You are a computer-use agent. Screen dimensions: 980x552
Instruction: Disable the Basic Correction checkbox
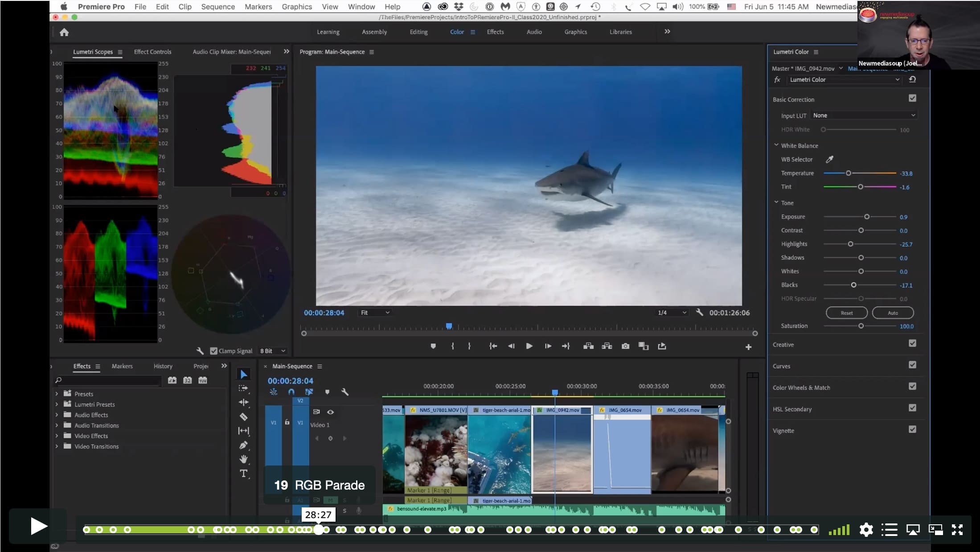[x=912, y=98]
